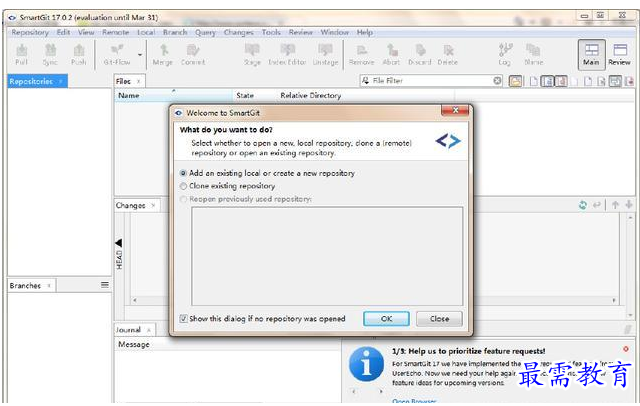Click the Abort toolbar icon
The image size is (640, 406).
tap(391, 55)
